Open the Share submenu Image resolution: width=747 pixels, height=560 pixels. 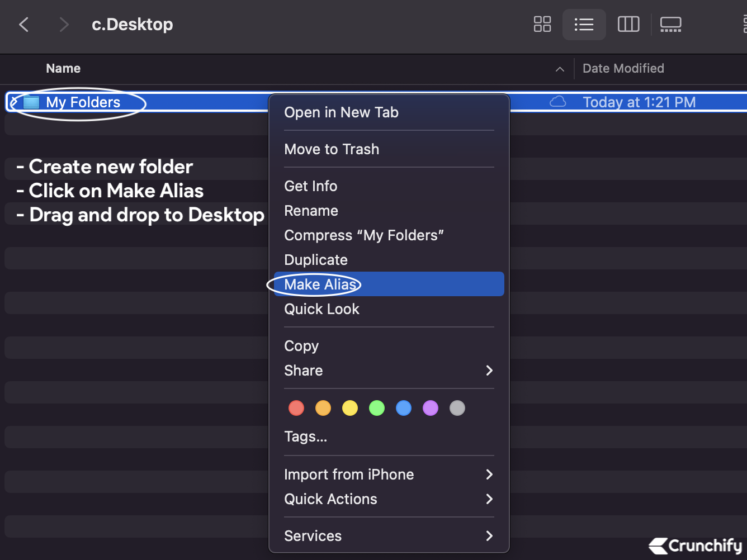point(389,371)
